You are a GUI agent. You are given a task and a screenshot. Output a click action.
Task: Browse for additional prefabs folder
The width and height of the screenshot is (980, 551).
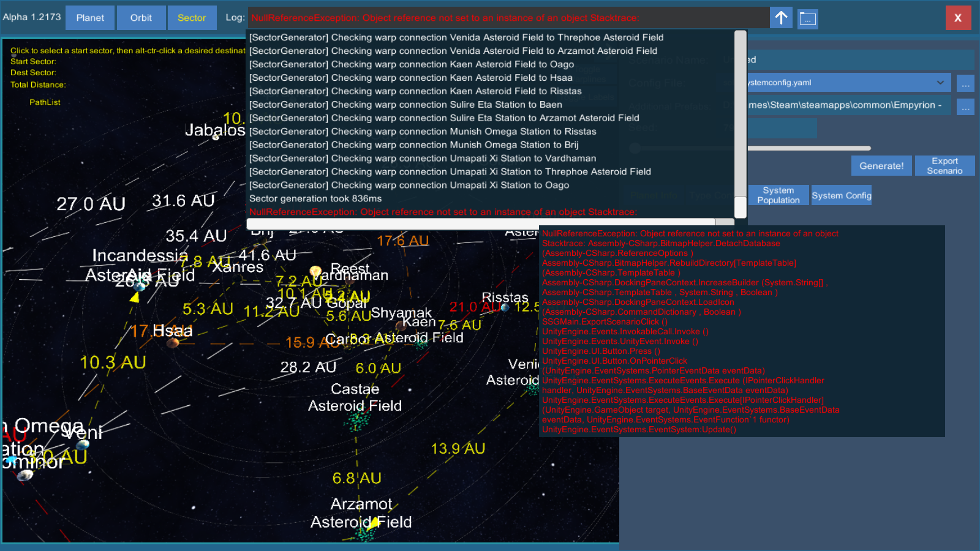point(965,107)
